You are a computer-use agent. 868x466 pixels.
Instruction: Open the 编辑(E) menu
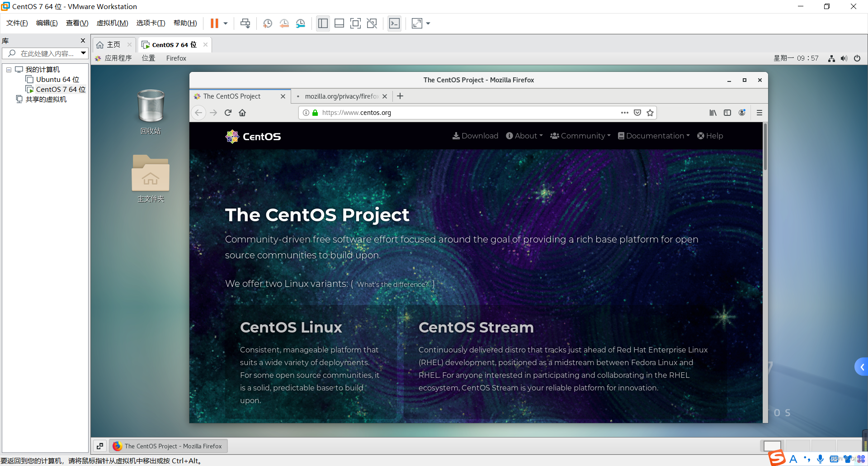(47, 23)
